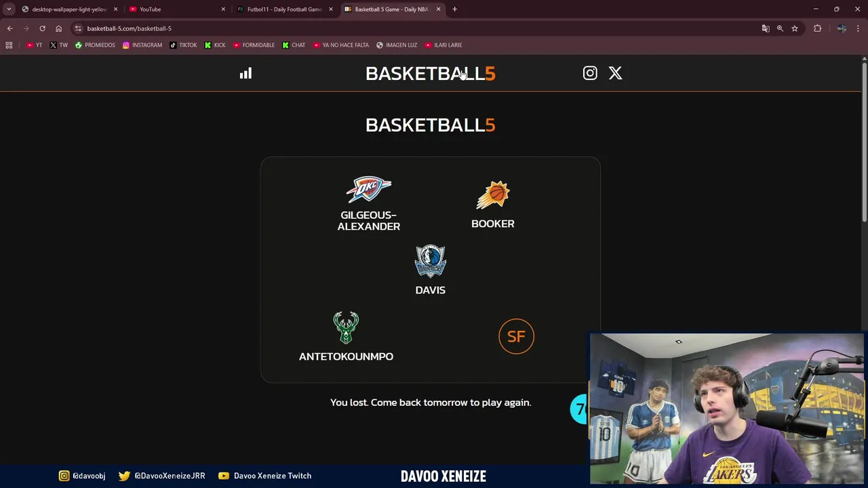Bookmark this page with the star icon

click(795, 28)
